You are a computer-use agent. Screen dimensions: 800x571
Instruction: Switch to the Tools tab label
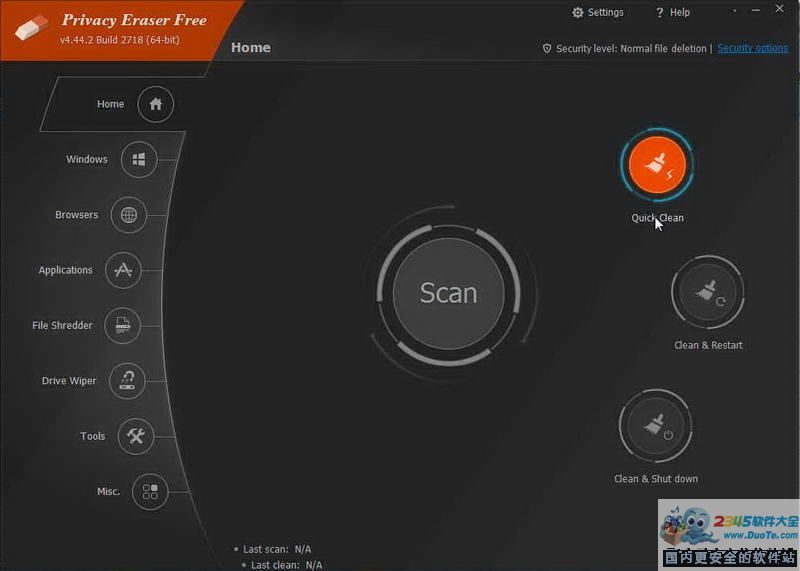click(92, 436)
